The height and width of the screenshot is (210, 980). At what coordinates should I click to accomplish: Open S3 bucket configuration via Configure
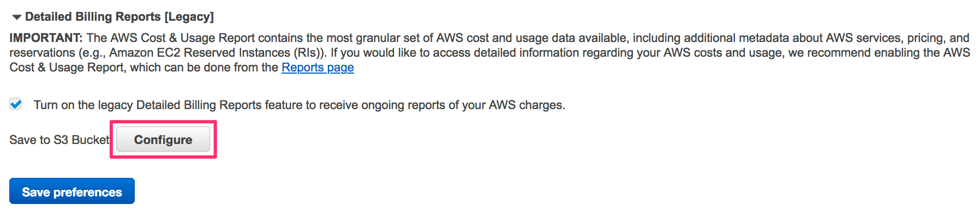(x=163, y=140)
